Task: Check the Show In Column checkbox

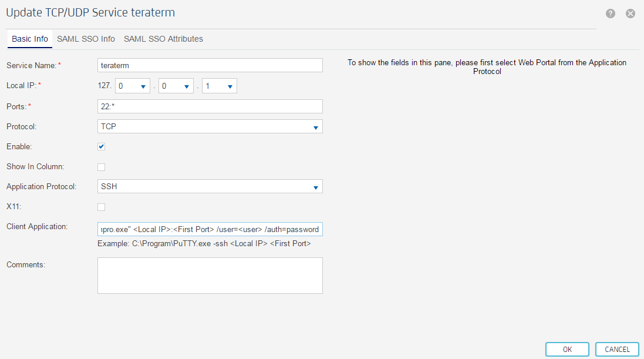Action: pos(102,167)
